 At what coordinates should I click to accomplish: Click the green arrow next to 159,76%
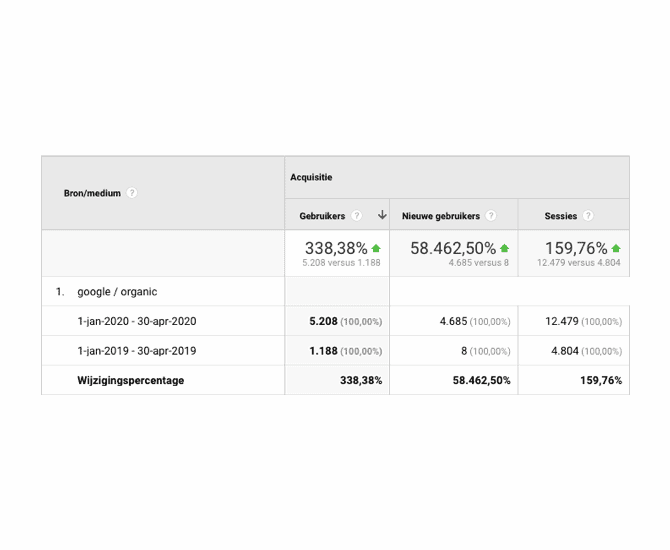(616, 248)
